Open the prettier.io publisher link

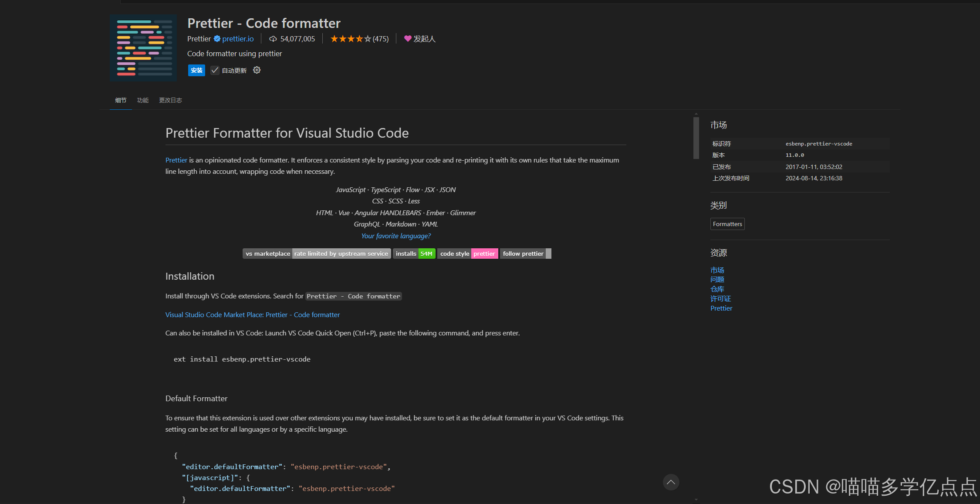(x=238, y=39)
